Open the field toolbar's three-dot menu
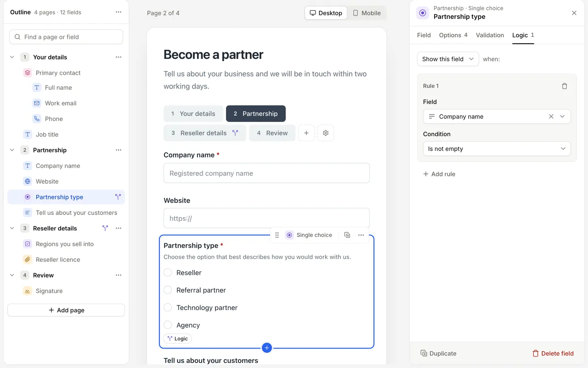The width and height of the screenshot is (588, 368). pos(361,235)
